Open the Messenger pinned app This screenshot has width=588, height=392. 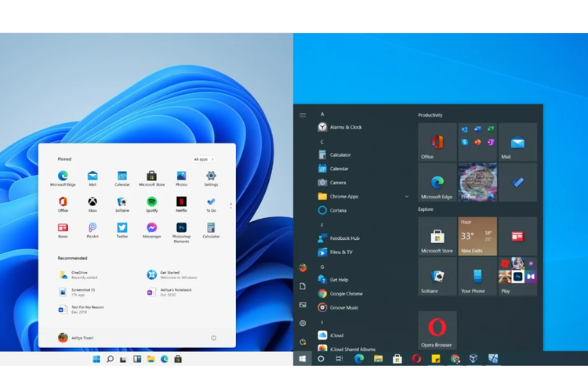(x=151, y=228)
